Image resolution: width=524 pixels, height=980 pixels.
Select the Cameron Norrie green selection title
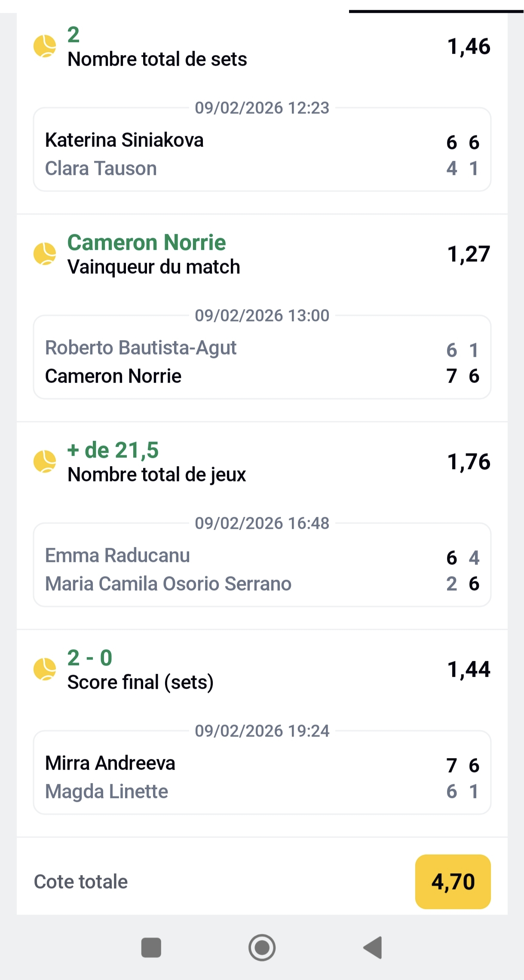[x=147, y=243]
